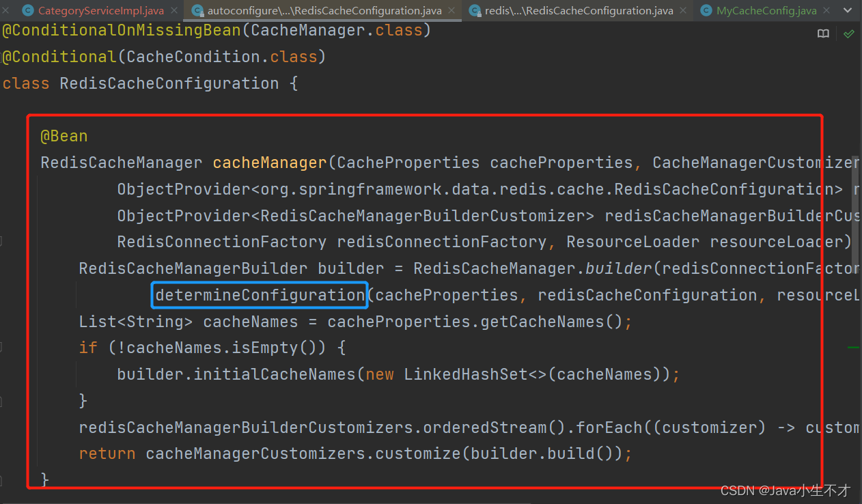Open the hidden tabs dropdown arrow
The width and height of the screenshot is (862, 504).
(848, 10)
